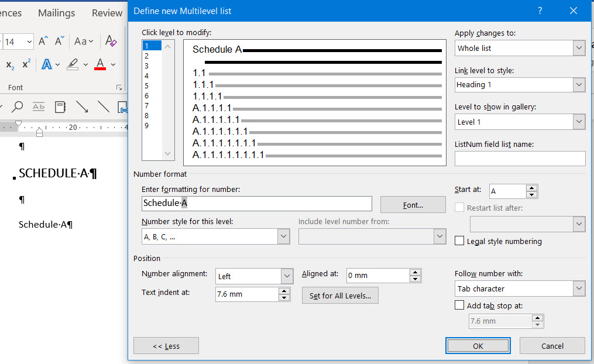This screenshot has width=594, height=364.
Task: Increase the Start at value
Action: point(532,188)
